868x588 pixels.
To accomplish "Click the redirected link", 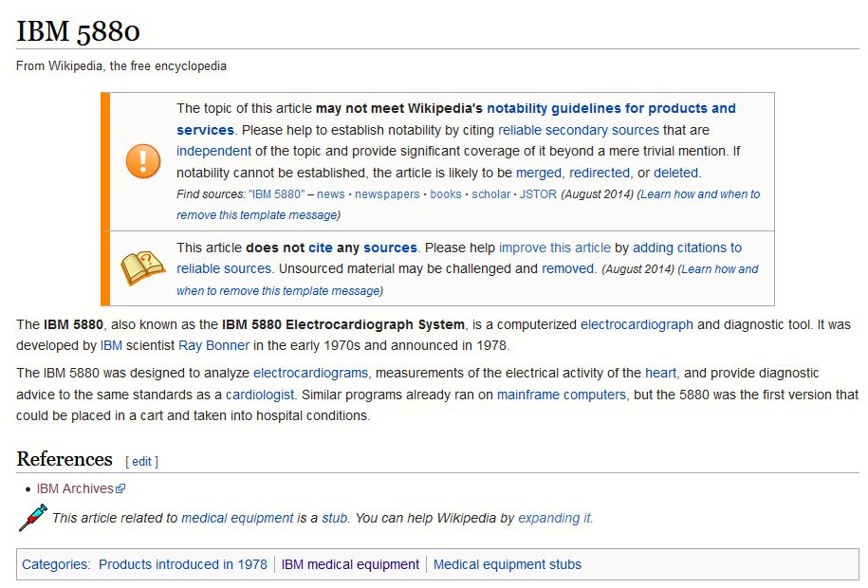I will coord(600,173).
